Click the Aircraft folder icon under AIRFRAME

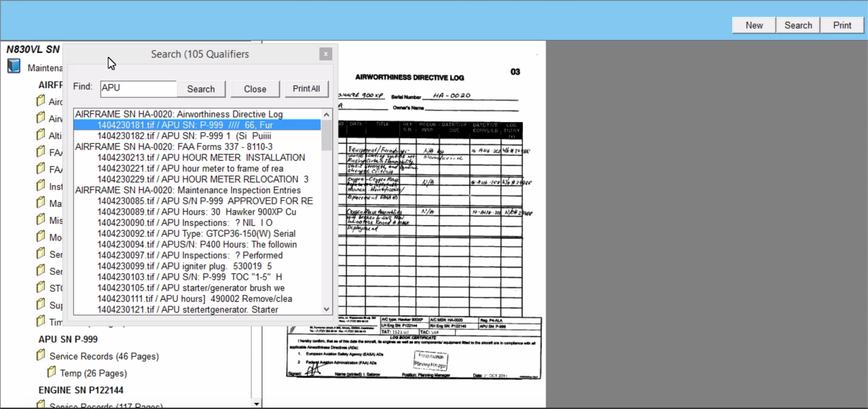(x=41, y=100)
